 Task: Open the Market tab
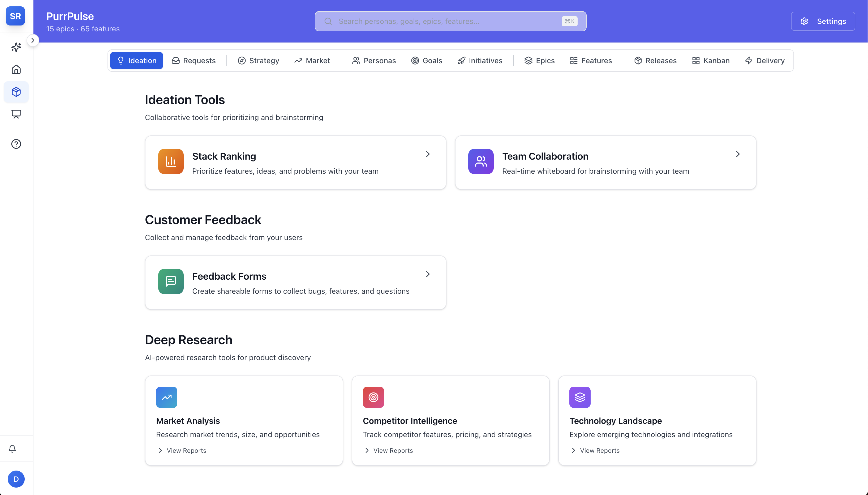pos(312,61)
